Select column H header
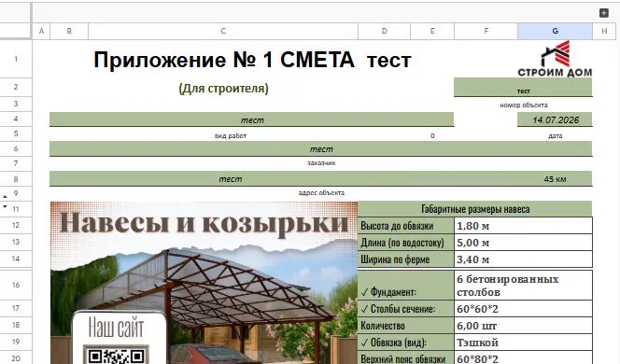The height and width of the screenshot is (364, 620). pyautogui.click(x=604, y=31)
